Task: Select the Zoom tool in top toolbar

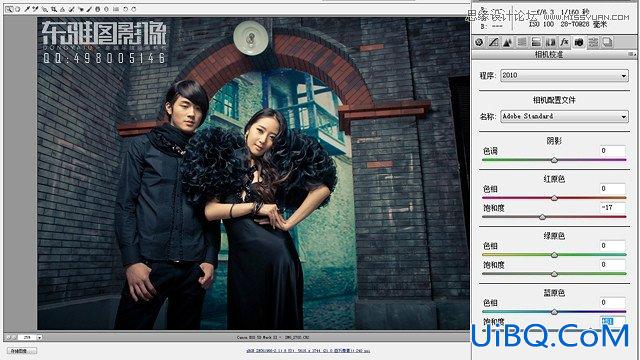Action: (x=9, y=9)
